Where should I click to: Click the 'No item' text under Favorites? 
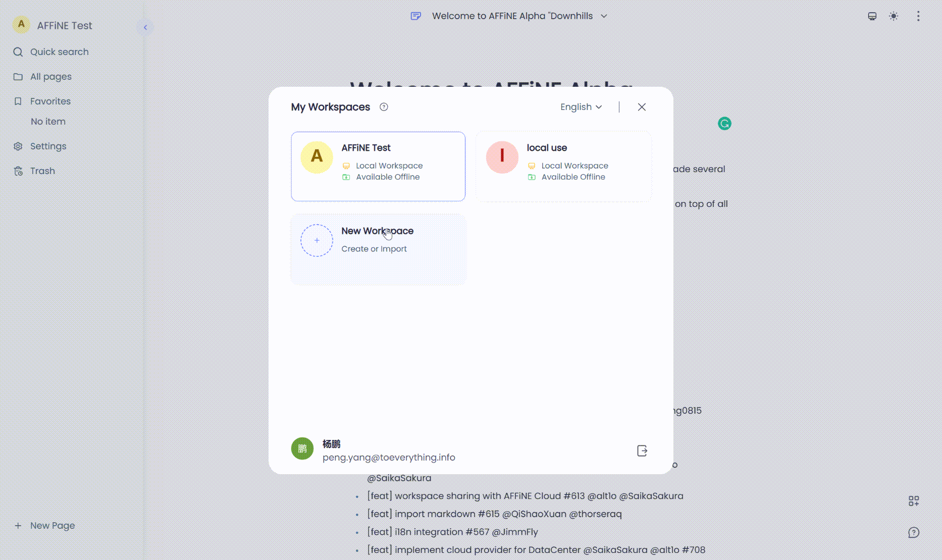[x=48, y=122]
